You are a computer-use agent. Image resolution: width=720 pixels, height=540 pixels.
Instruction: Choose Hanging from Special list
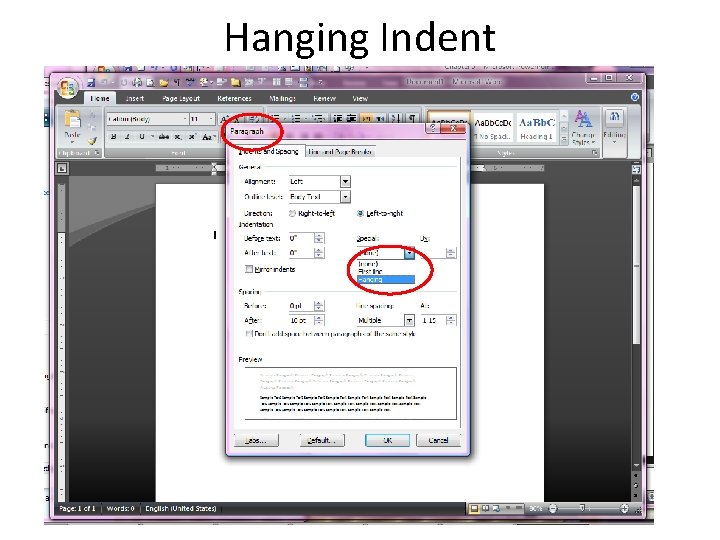pyautogui.click(x=386, y=279)
